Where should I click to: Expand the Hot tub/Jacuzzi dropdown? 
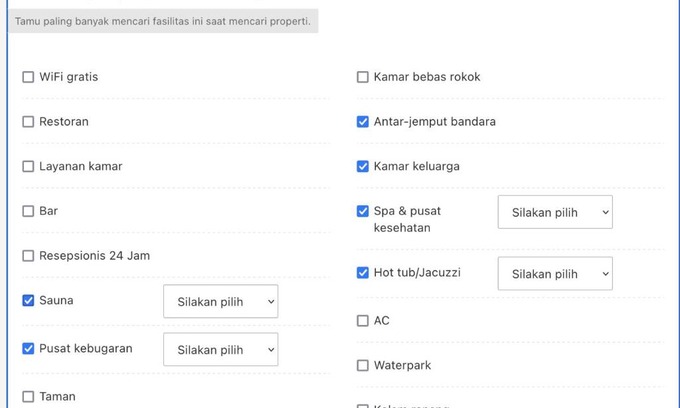pos(555,273)
